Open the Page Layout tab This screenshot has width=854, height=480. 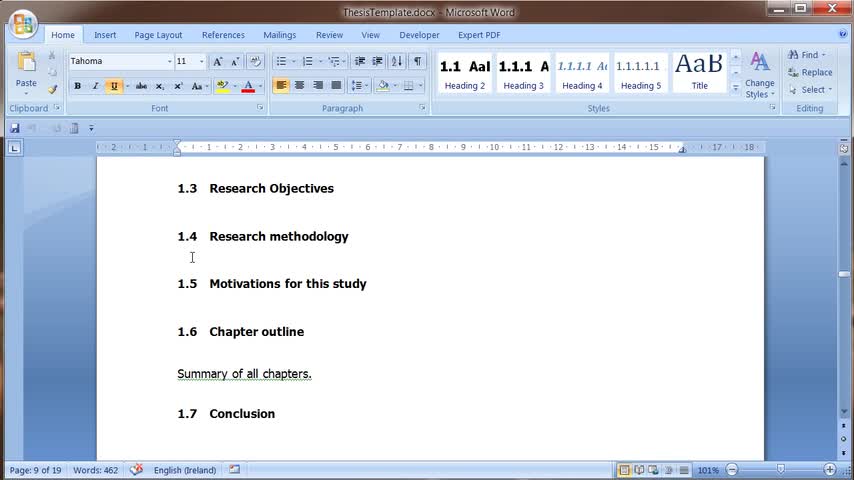pyautogui.click(x=158, y=35)
